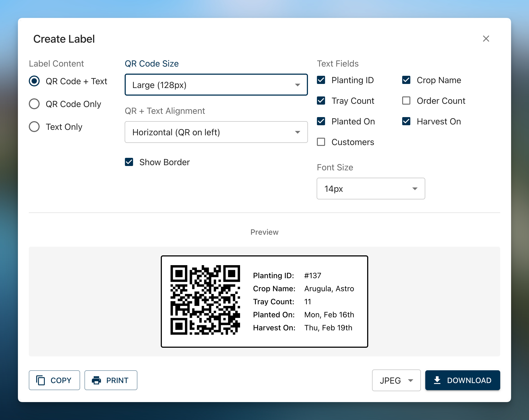Select the QR Code + Text option
This screenshot has height=420, width=529.
(x=34, y=81)
